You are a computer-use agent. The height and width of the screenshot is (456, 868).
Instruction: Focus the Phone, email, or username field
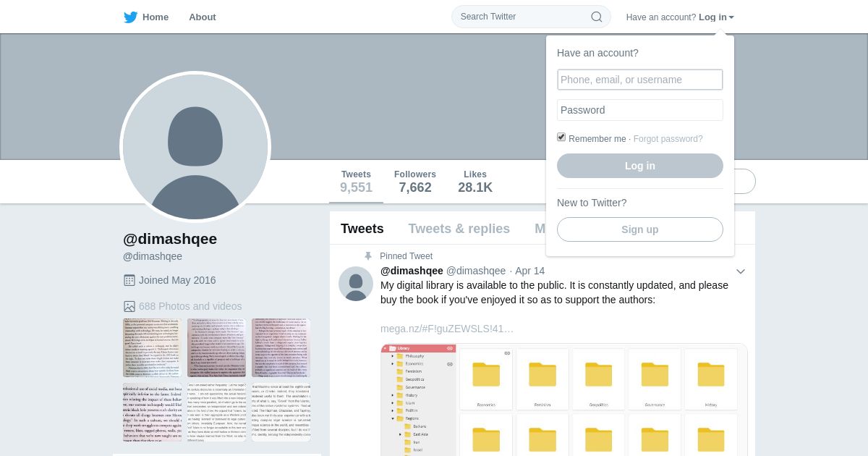tap(640, 80)
